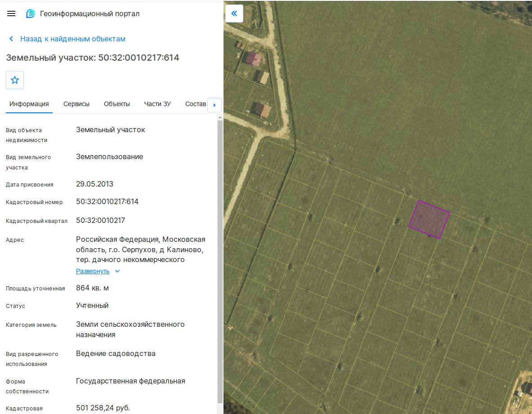The image size is (532, 414).
Task: Open the Состав tab
Action: [196, 104]
